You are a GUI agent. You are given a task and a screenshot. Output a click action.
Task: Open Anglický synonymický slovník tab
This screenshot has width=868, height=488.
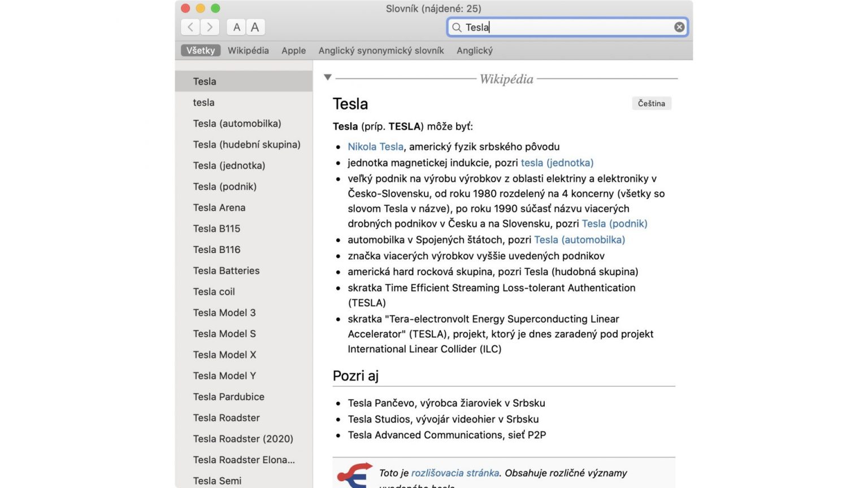pyautogui.click(x=381, y=50)
